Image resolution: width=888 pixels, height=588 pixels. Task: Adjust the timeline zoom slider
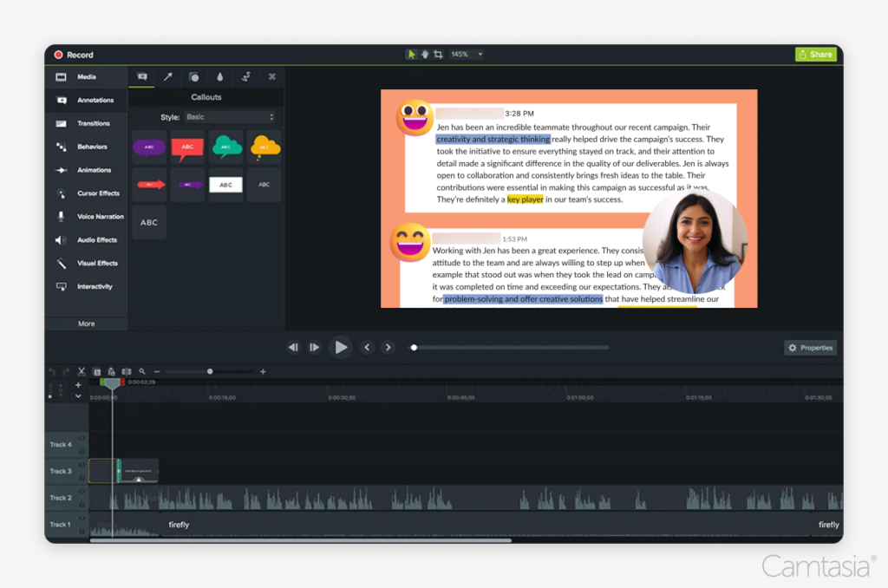coord(210,371)
